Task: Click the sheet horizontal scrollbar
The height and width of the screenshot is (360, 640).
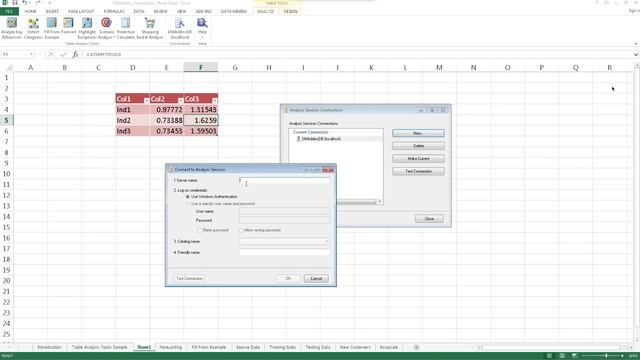Action: pos(555,347)
